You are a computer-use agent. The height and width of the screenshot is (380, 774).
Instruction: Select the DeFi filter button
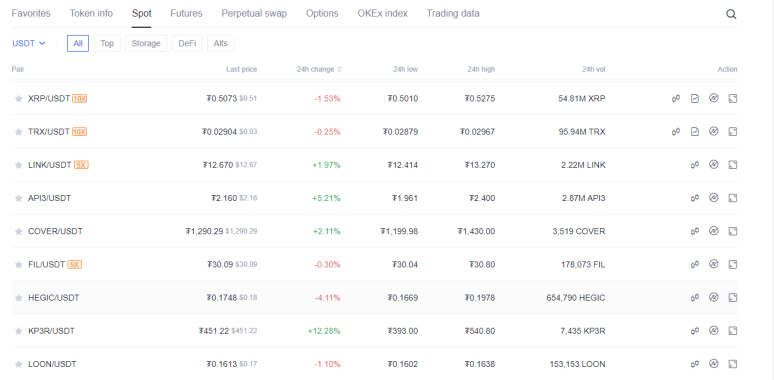pyautogui.click(x=187, y=43)
